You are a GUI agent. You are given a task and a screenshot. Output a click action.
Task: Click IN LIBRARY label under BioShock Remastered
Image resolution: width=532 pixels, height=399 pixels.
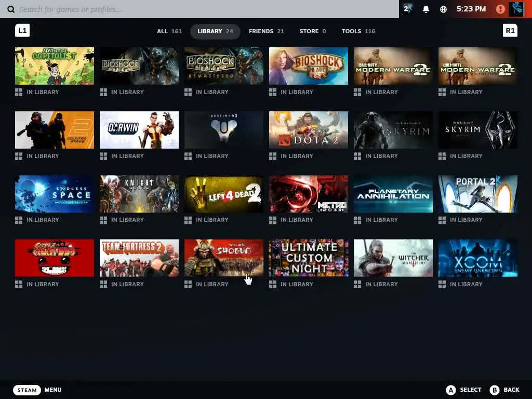[x=212, y=92]
